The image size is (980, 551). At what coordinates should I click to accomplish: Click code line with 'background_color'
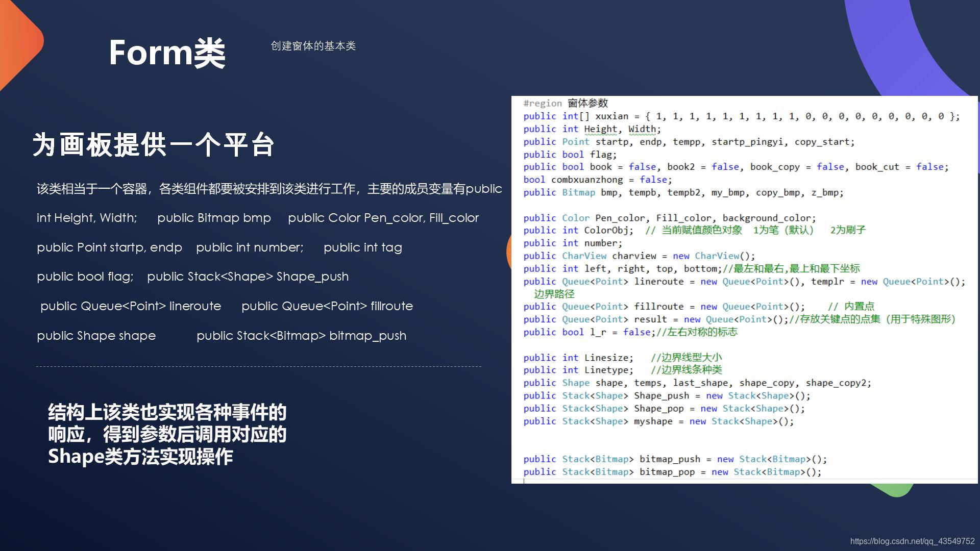(670, 218)
